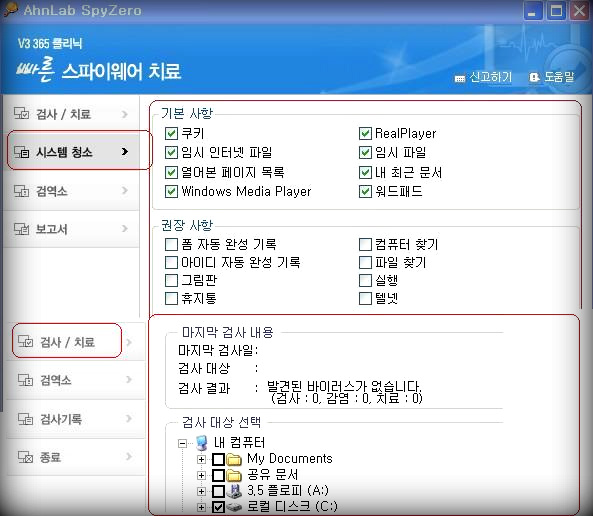Open the upper 검역소 menu item
This screenshot has height=516, width=593.
71,191
